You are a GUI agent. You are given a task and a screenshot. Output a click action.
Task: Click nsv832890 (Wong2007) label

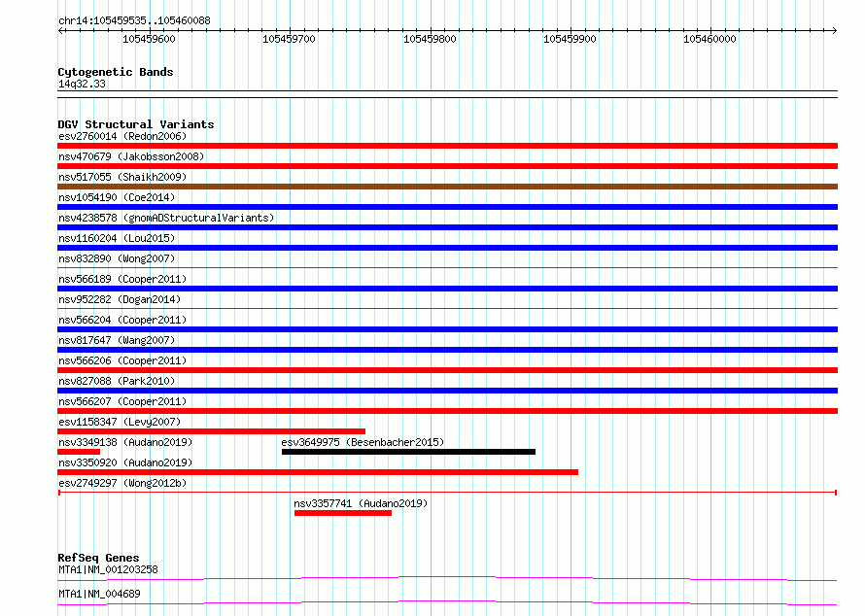click(117, 258)
